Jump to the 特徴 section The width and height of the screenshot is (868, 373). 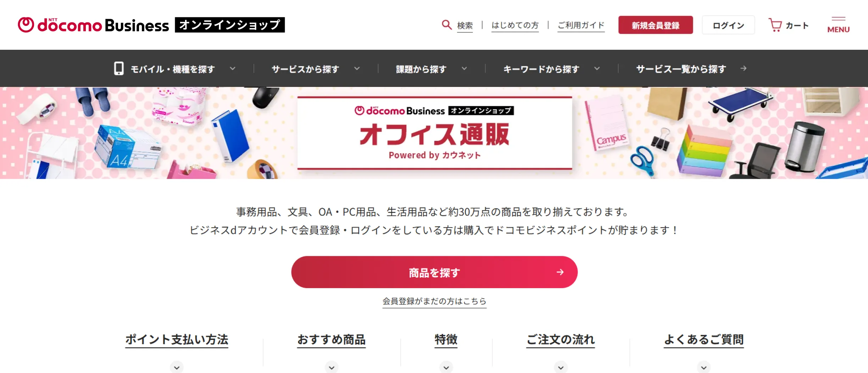(446, 340)
